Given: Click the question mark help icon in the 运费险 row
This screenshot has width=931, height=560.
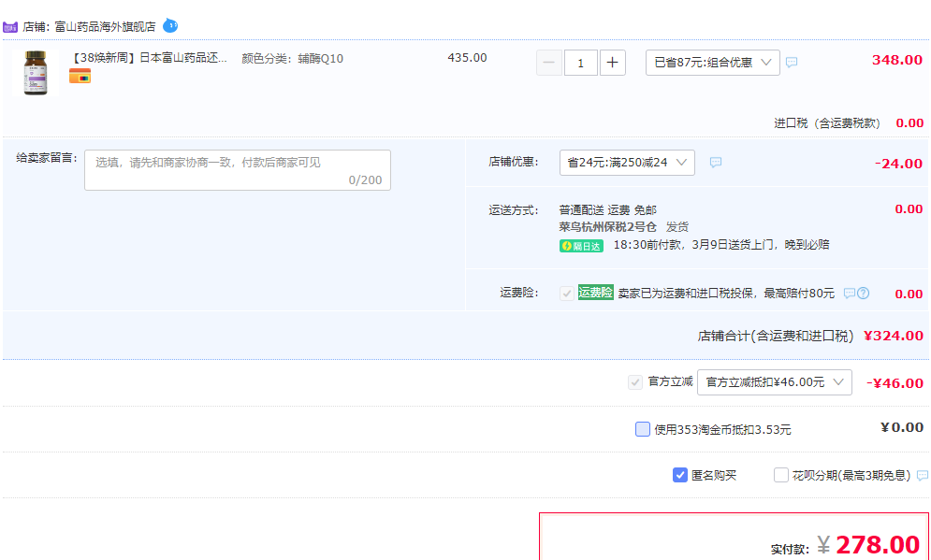Looking at the screenshot, I should click(864, 293).
